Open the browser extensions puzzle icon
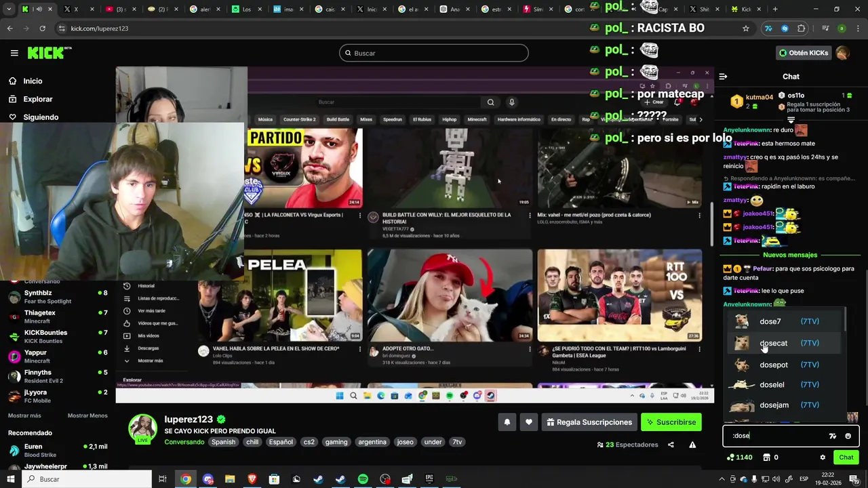The height and width of the screenshot is (488, 868). (x=801, y=28)
